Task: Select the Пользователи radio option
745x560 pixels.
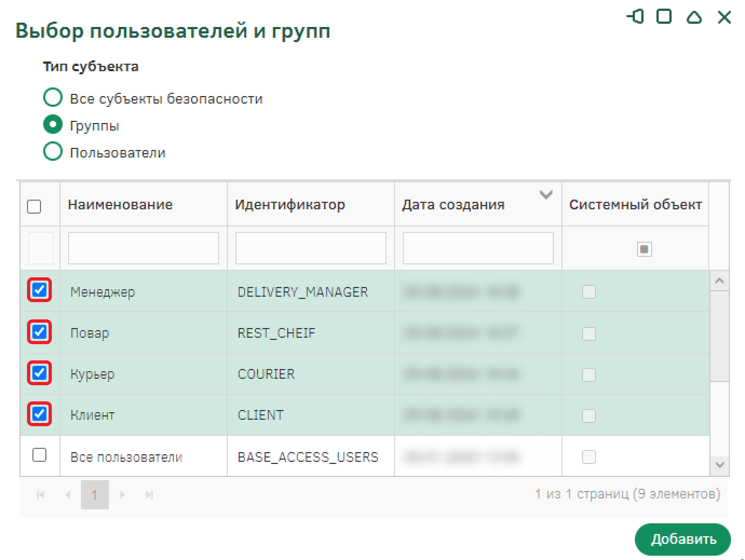Action: point(53,152)
